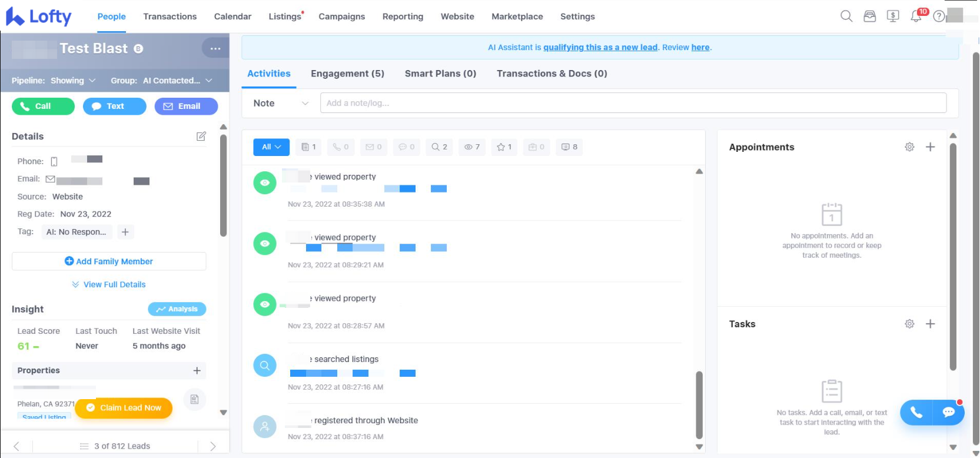The width and height of the screenshot is (980, 458).
Task: Filter activities by favorites star icon
Action: (x=504, y=147)
